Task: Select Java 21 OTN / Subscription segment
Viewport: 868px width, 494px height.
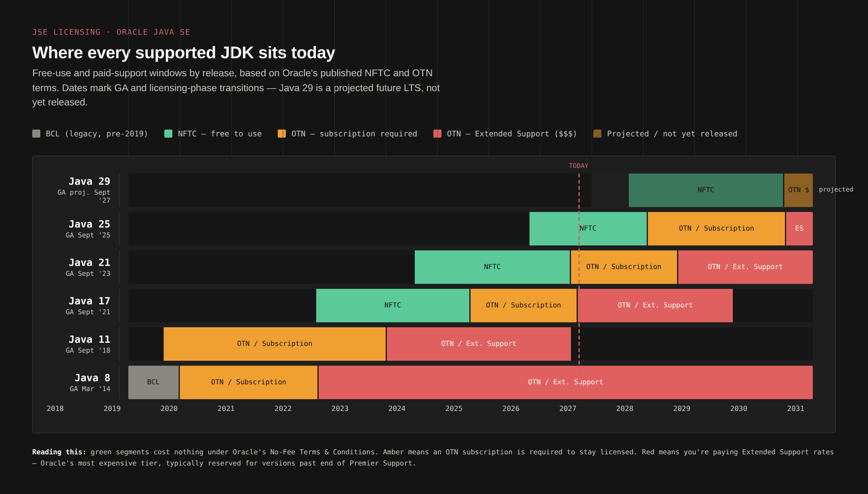Action: 624,267
